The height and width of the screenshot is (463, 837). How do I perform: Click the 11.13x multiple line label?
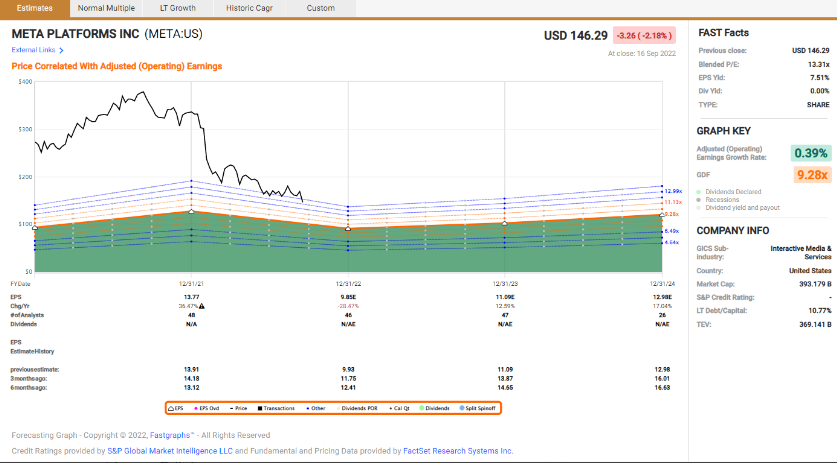673,202
